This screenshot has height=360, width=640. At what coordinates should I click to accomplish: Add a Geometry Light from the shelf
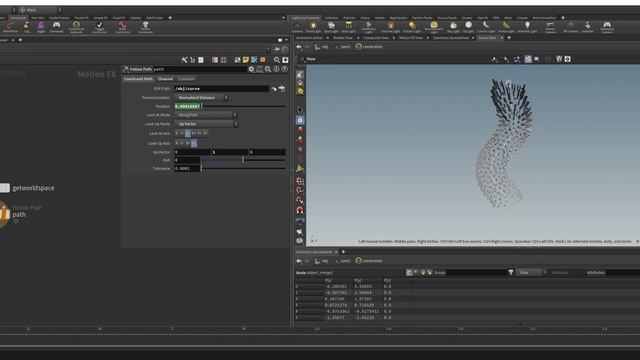tap(369, 27)
